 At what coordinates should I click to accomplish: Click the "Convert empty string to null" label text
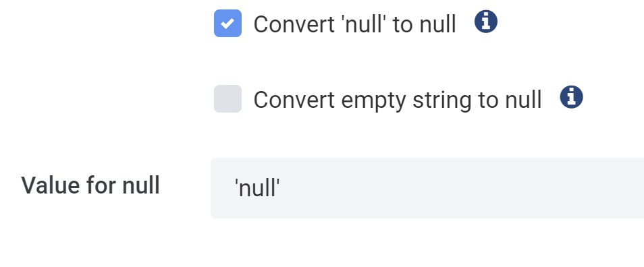point(398,100)
